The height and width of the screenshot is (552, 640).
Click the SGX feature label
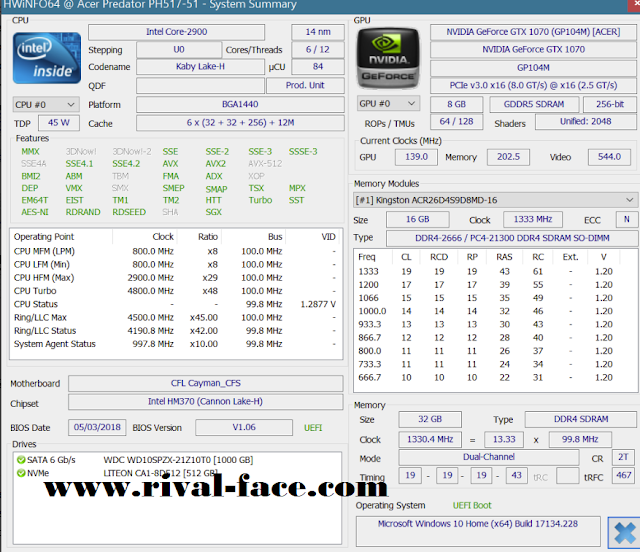pyautogui.click(x=213, y=212)
